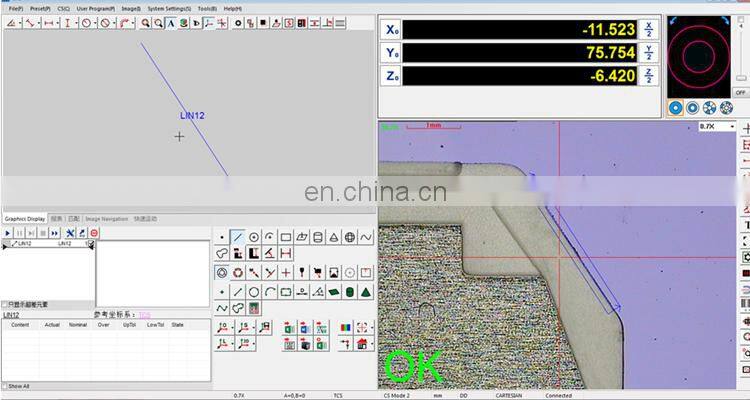Click the ring light preview display

(x=699, y=56)
